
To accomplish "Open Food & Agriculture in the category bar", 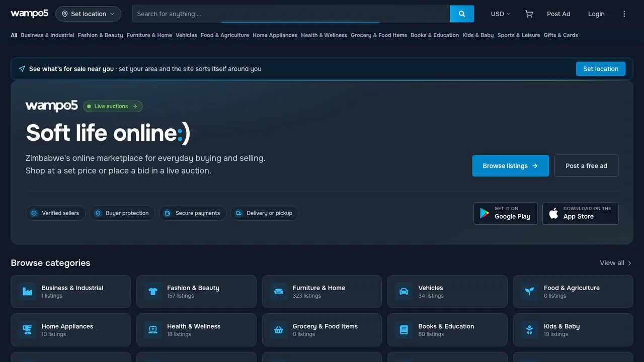I will pos(225,35).
